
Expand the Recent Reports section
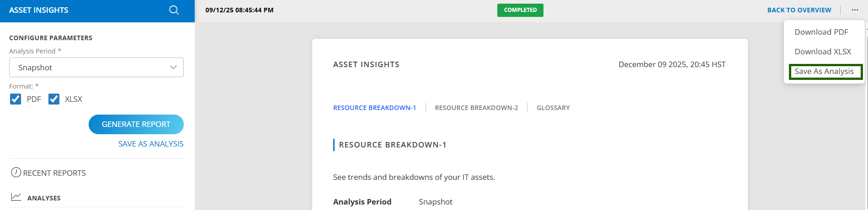pos(54,173)
